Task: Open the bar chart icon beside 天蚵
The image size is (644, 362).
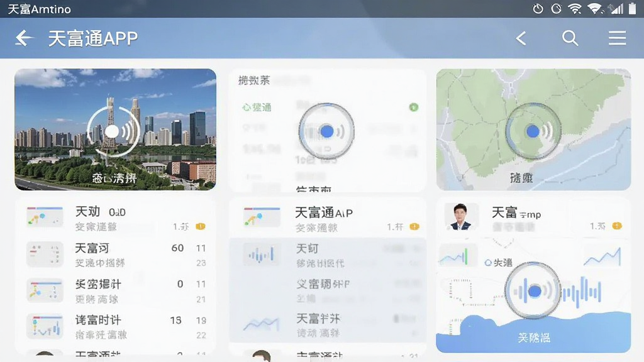Action: tap(261, 255)
